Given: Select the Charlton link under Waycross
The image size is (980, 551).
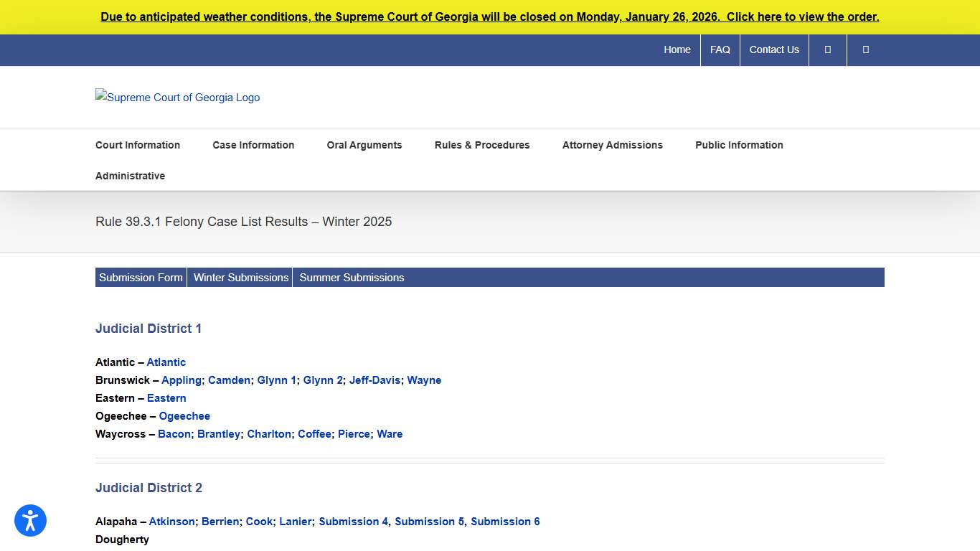Looking at the screenshot, I should click(269, 433).
